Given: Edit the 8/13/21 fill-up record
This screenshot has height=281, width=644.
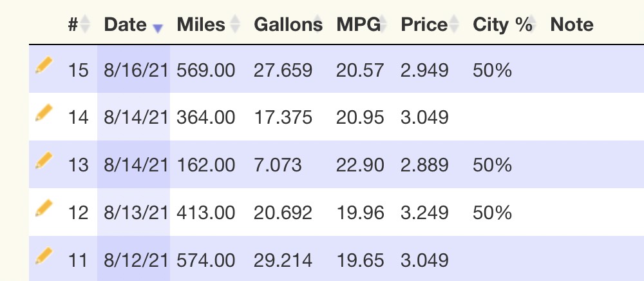Looking at the screenshot, I should [x=44, y=208].
